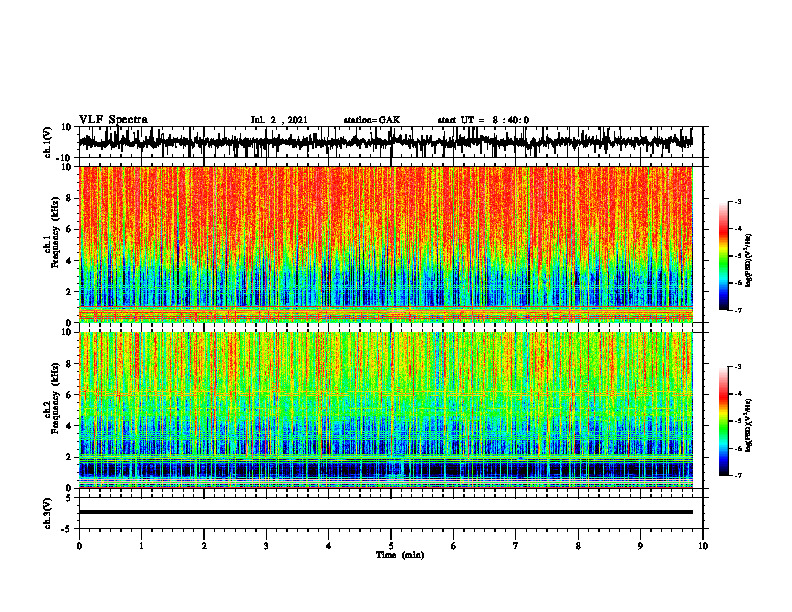
Task: Click the "4" tick on the time axis
Action: 329,546
